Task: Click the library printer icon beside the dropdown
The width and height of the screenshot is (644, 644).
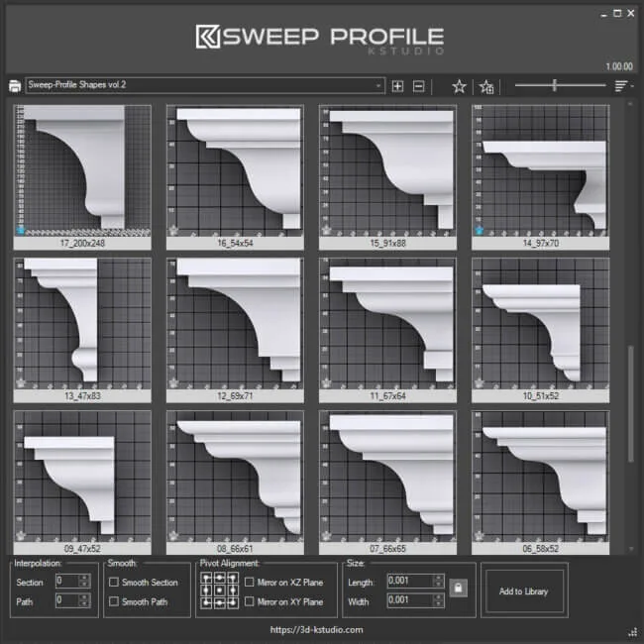Action: click(x=14, y=86)
